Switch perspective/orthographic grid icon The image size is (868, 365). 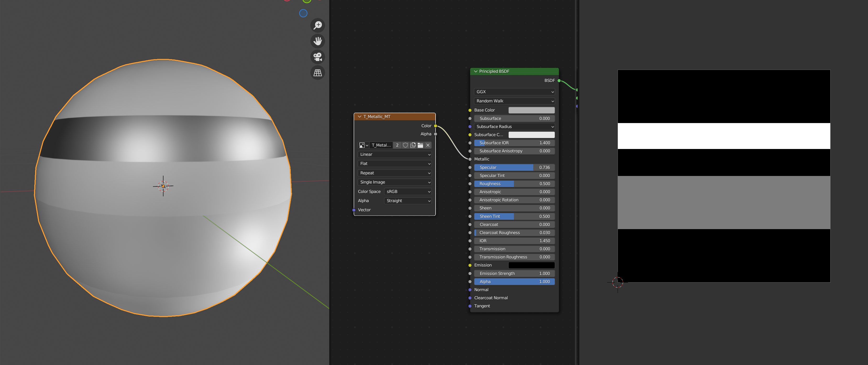[x=317, y=72]
